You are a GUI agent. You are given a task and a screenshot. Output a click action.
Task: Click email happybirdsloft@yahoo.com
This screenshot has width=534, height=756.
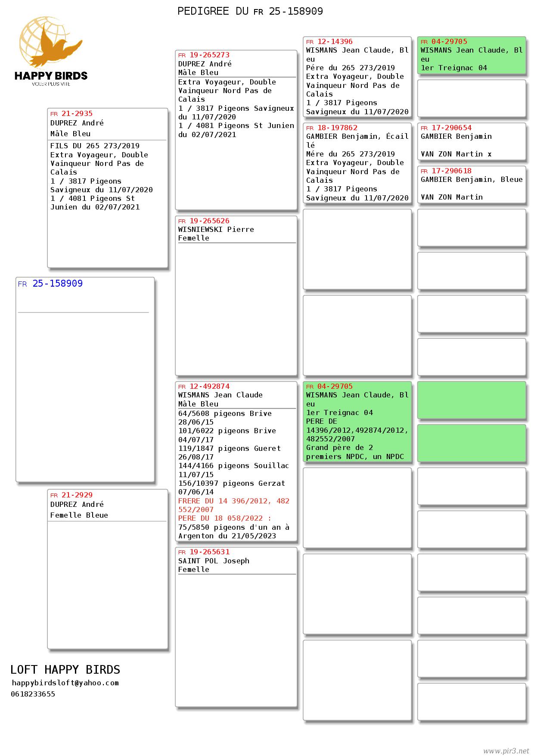(65, 683)
